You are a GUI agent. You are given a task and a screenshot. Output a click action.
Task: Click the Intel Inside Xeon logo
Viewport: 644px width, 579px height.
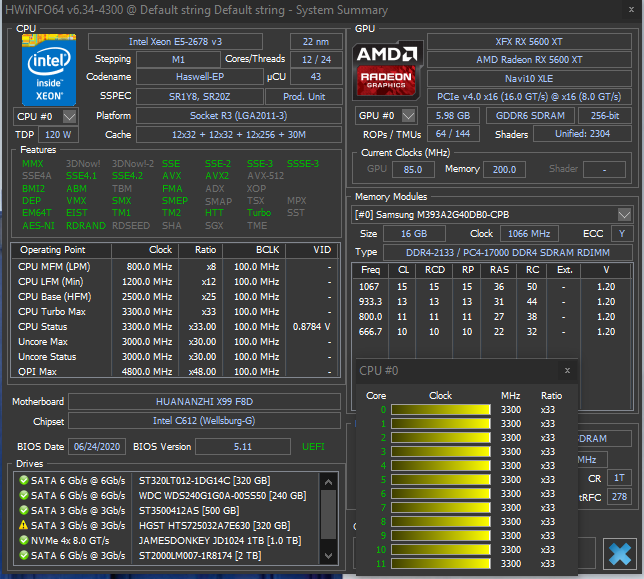point(49,70)
